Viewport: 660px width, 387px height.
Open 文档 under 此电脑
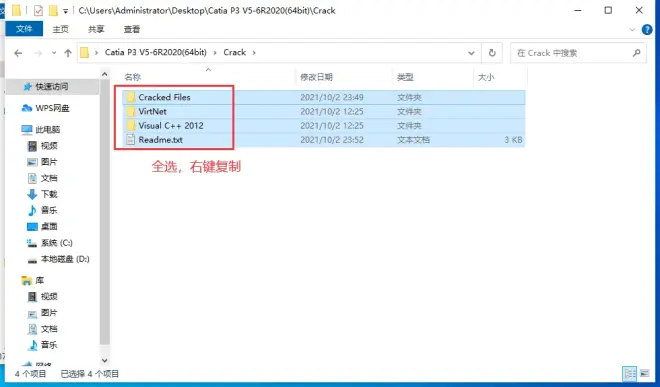(49, 178)
